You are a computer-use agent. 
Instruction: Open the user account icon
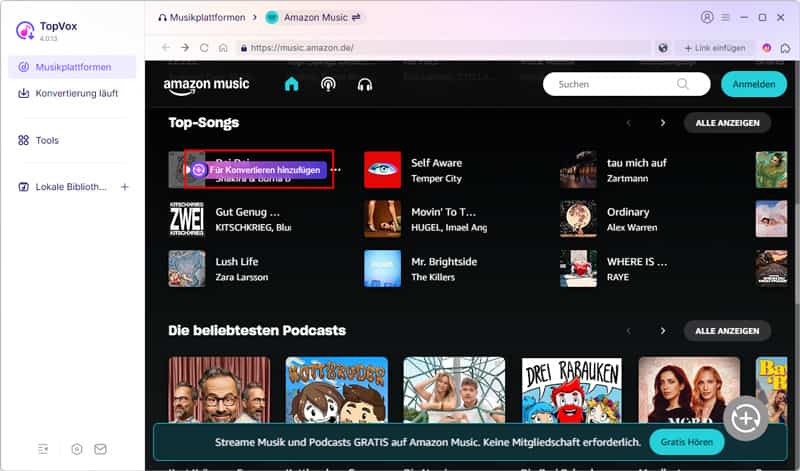pos(707,17)
